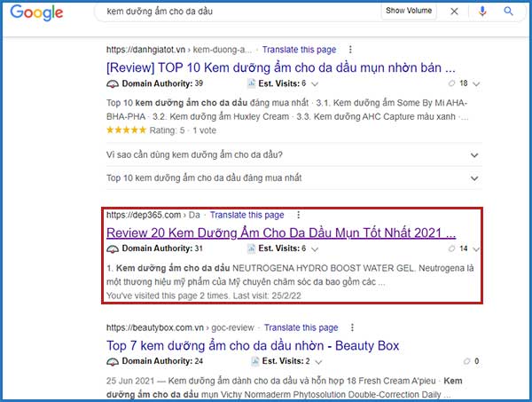Open 'Review 20 Kem Dưỡng Ẩm' result
Image resolution: width=532 pixels, height=402 pixels.
pos(281,233)
